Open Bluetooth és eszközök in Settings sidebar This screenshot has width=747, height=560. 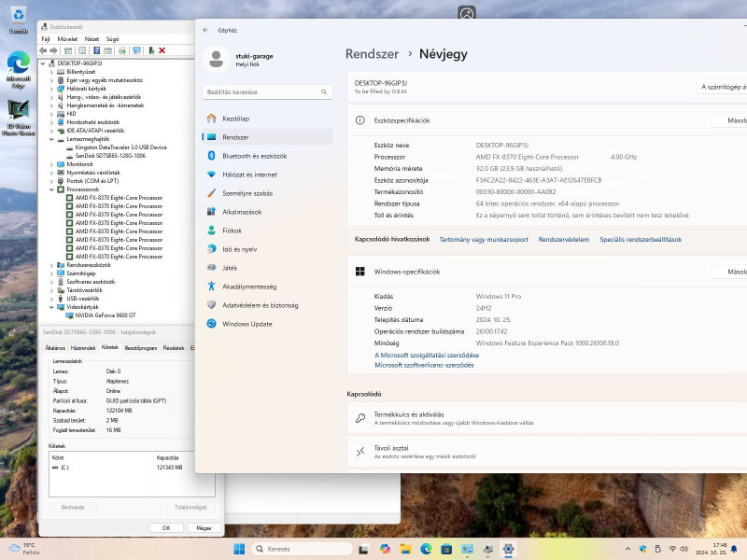click(x=267, y=156)
